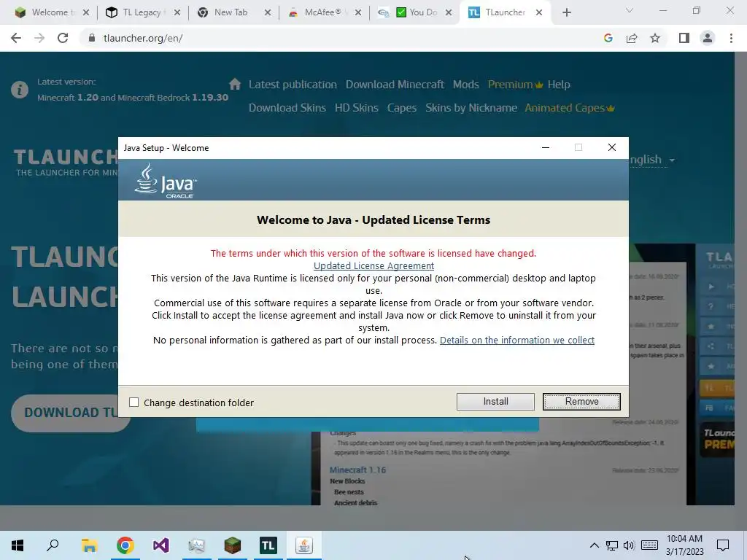The image size is (747, 560).
Task: Click the home icon on TLauncher site
Action: (x=235, y=85)
